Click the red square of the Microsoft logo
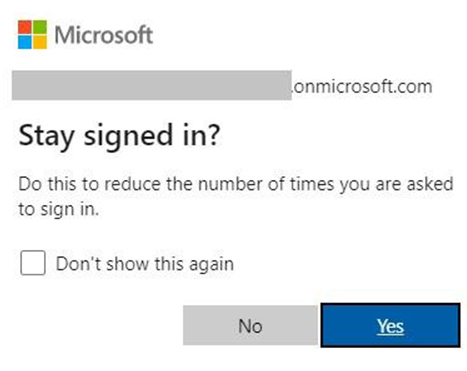 (x=25, y=27)
